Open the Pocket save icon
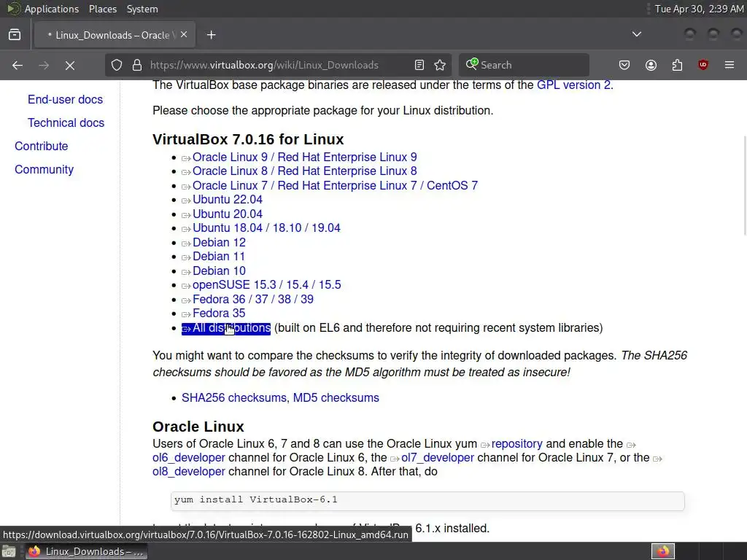Screen dimensions: 747x560 click(624, 65)
